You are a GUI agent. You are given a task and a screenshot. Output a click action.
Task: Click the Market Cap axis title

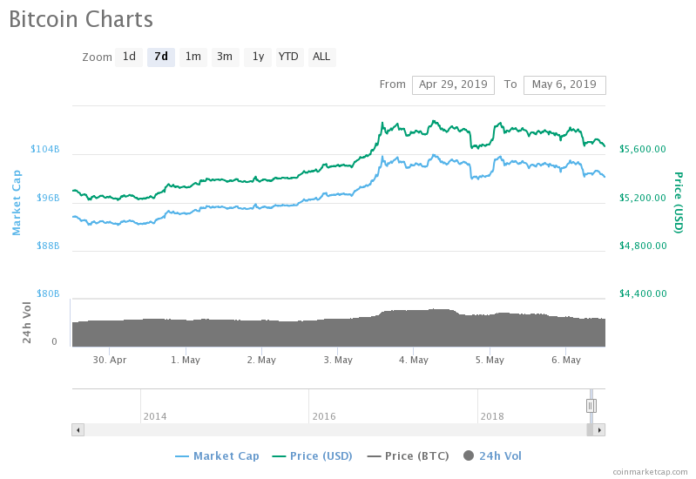coord(16,202)
